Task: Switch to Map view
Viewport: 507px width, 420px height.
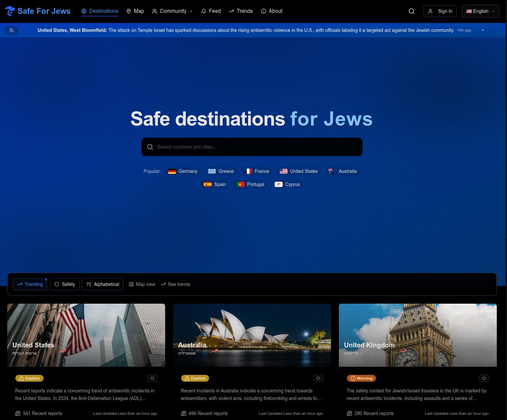Action: coord(142,284)
